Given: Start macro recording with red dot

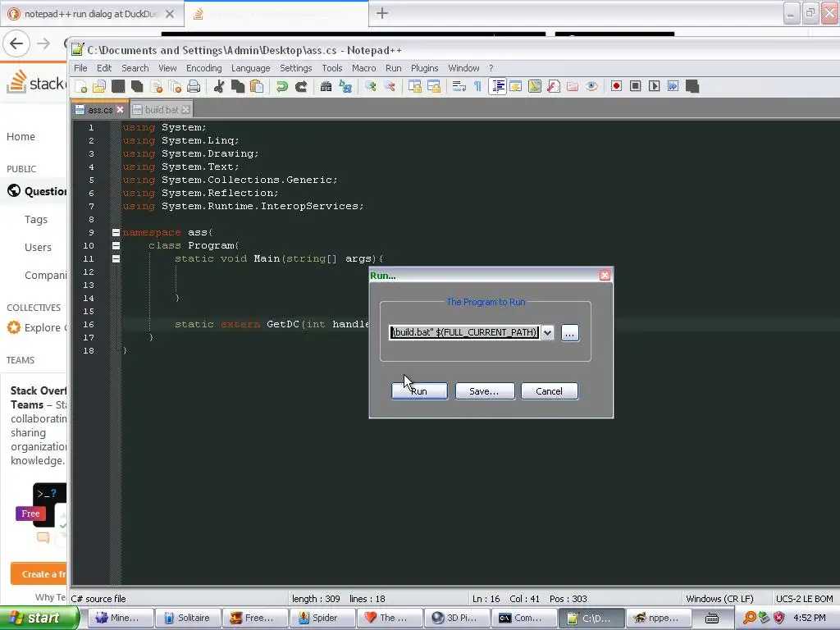Looking at the screenshot, I should click(616, 86).
